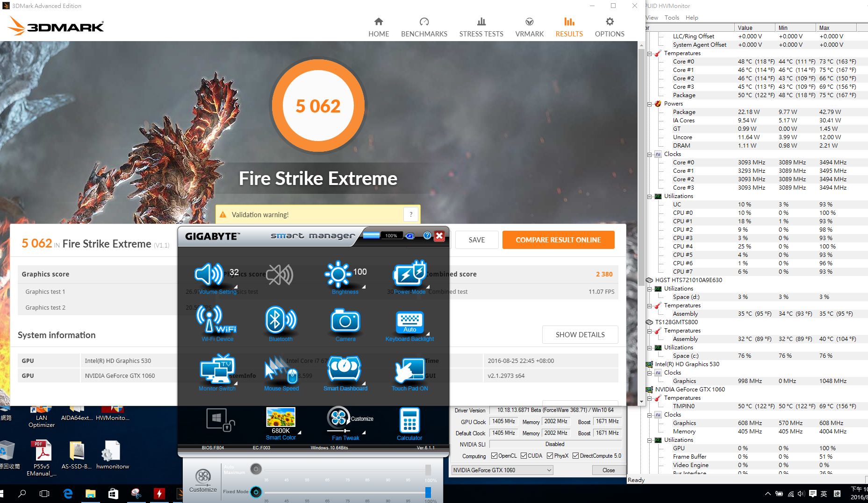Toggle the CUDA checkbox
This screenshot has height=503, width=868.
524,456
